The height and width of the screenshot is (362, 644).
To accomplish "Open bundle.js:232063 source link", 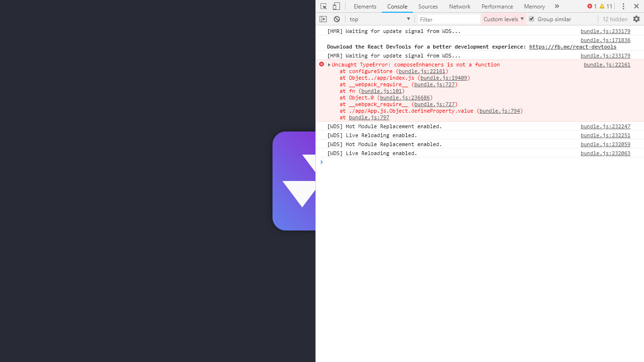I will [605, 153].
